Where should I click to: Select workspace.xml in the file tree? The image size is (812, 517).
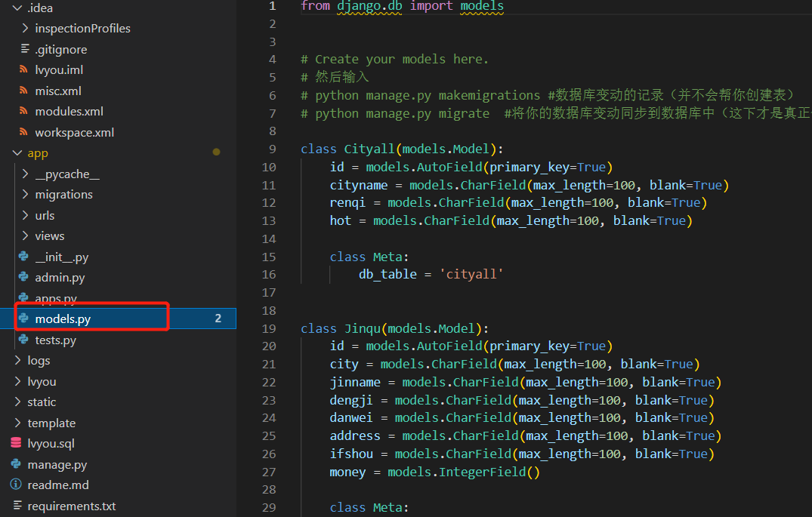[x=75, y=133]
